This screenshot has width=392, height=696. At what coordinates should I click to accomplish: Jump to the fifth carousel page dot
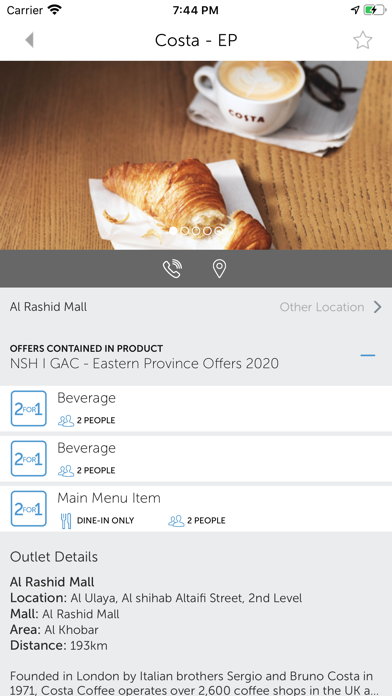click(219, 231)
